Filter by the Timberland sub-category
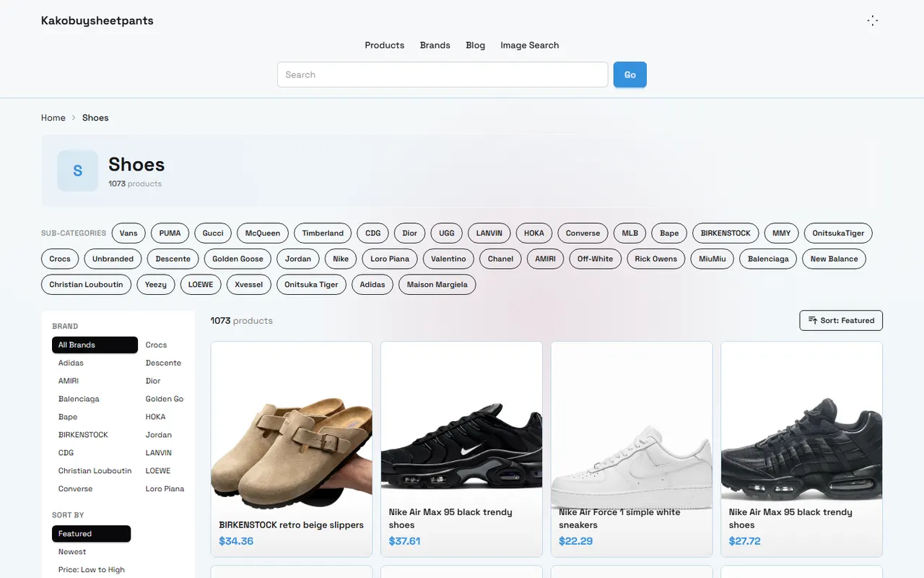This screenshot has width=924, height=578. point(323,233)
